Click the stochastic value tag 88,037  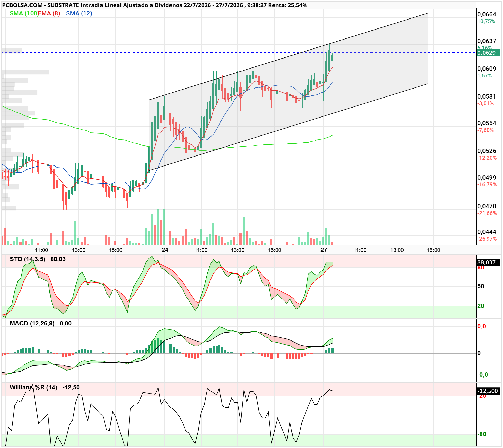pyautogui.click(x=488, y=262)
